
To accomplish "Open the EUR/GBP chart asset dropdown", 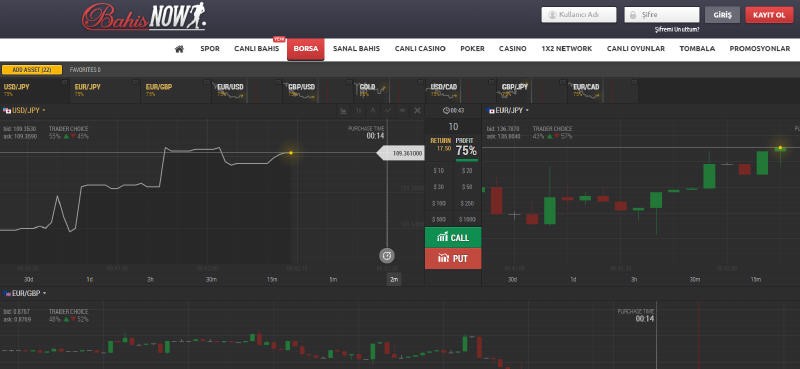I will click(24, 293).
